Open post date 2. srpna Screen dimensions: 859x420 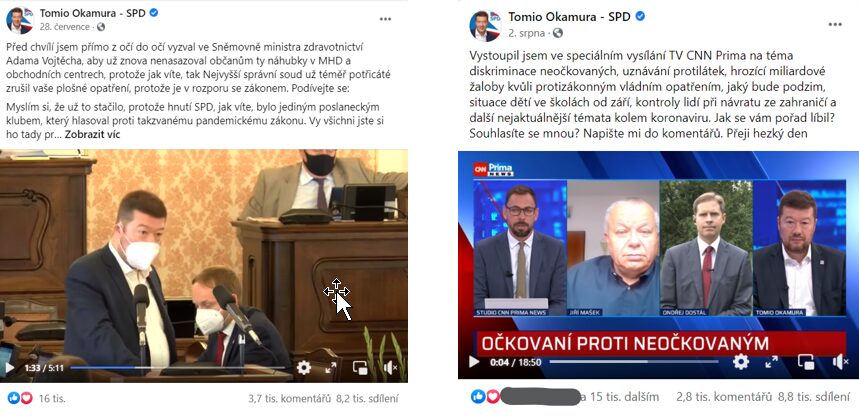click(x=526, y=33)
